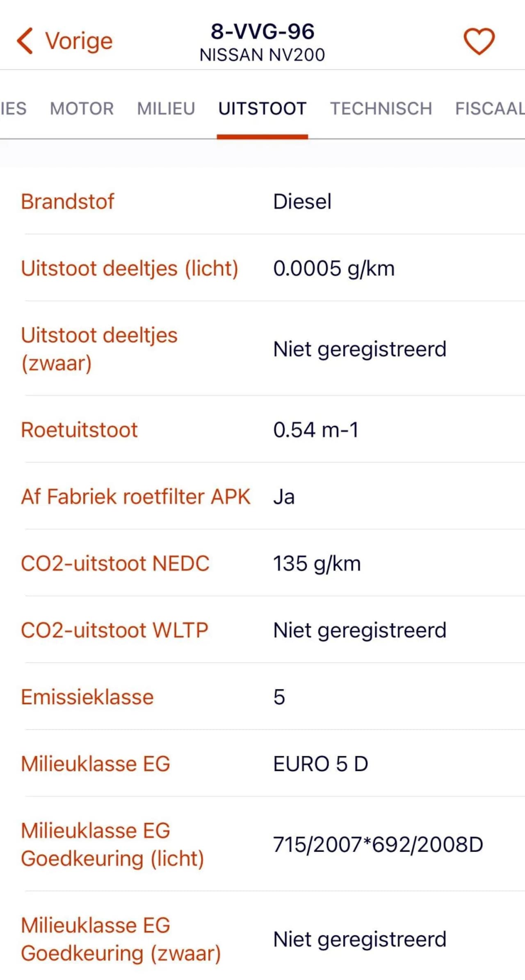Viewport: 525px width, 980px height.
Task: Select the Roetuitstoot 0.54 m-1 value
Action: (x=316, y=430)
